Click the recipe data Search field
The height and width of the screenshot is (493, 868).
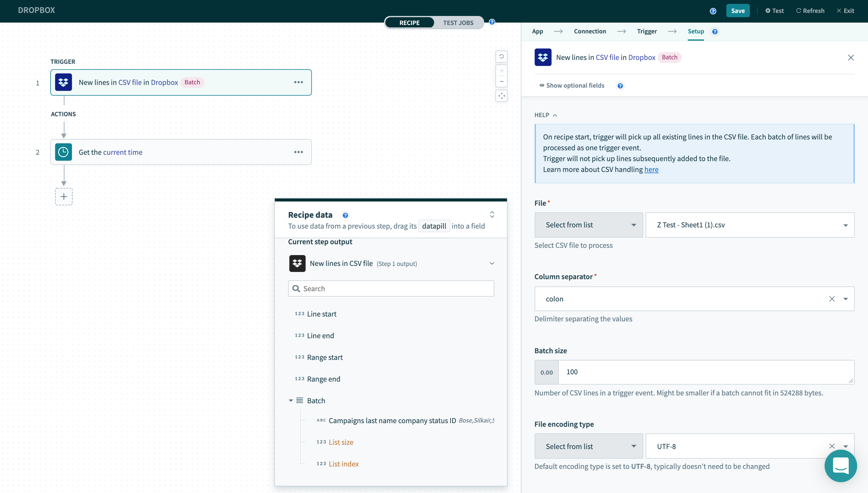391,289
